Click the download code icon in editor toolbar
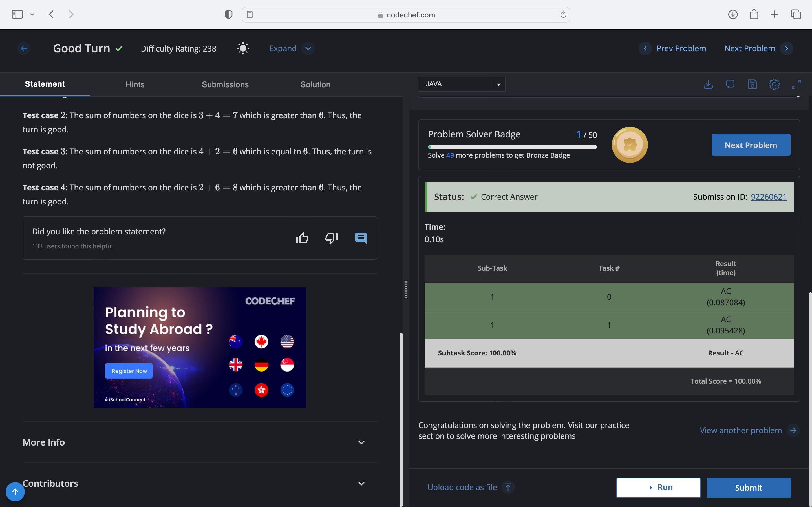Viewport: 812px width, 507px height. (x=708, y=84)
